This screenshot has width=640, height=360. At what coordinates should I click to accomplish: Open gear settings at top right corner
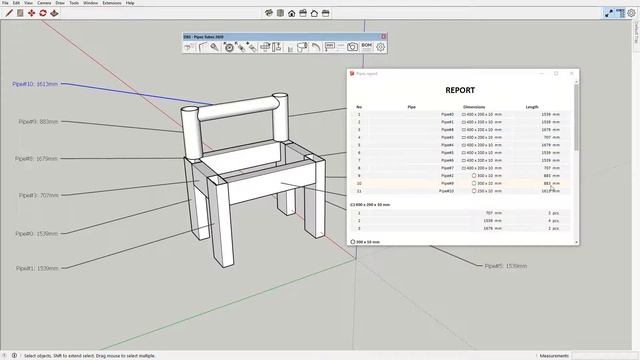(631, 13)
